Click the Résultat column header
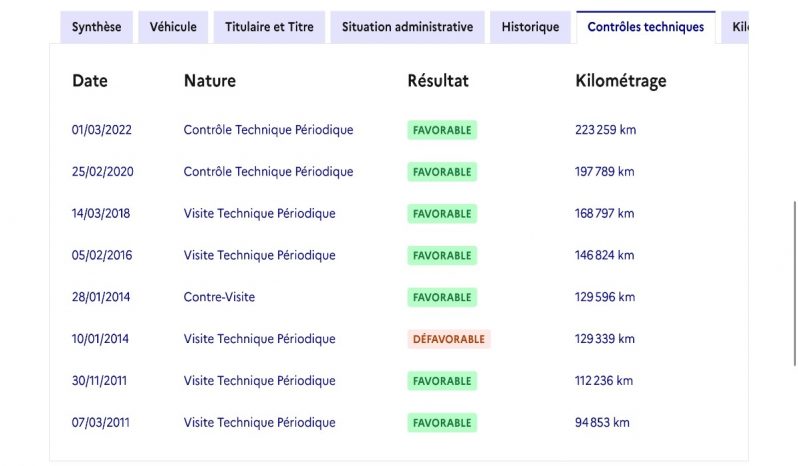Screen dimensions: 798x466 point(438,81)
